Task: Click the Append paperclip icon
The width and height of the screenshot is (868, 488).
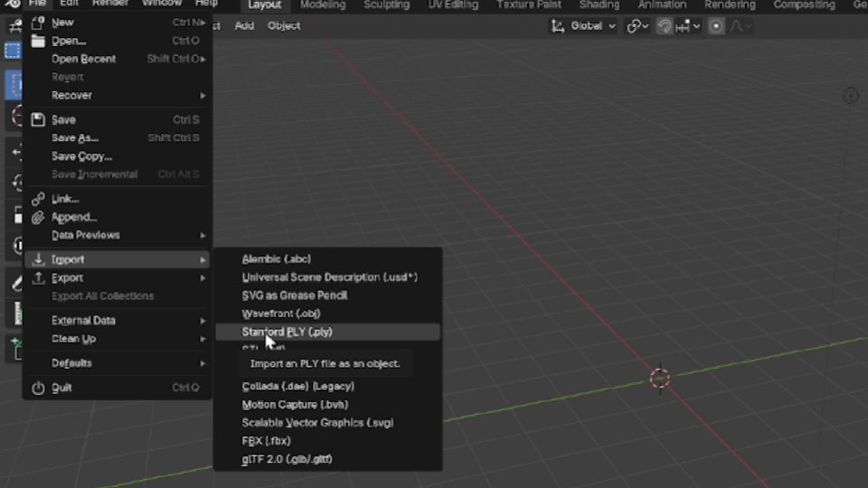Action: click(x=38, y=217)
